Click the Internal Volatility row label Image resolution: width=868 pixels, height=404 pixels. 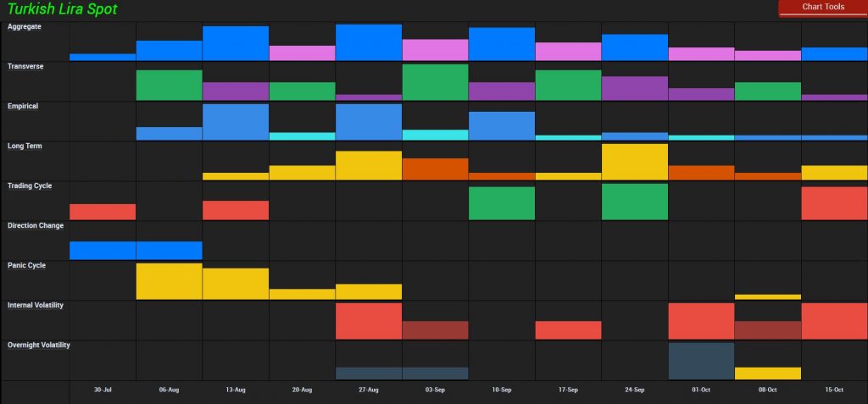coord(36,305)
